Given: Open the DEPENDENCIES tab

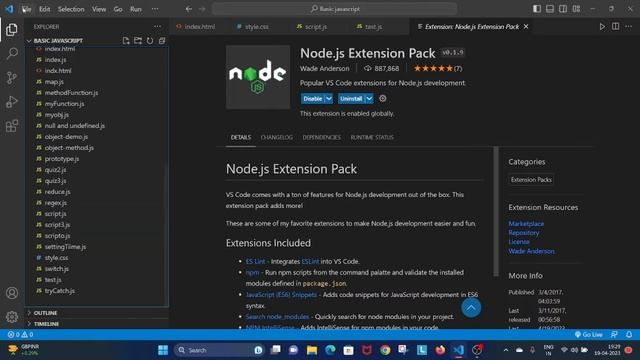Looking at the screenshot, I should (x=322, y=138).
